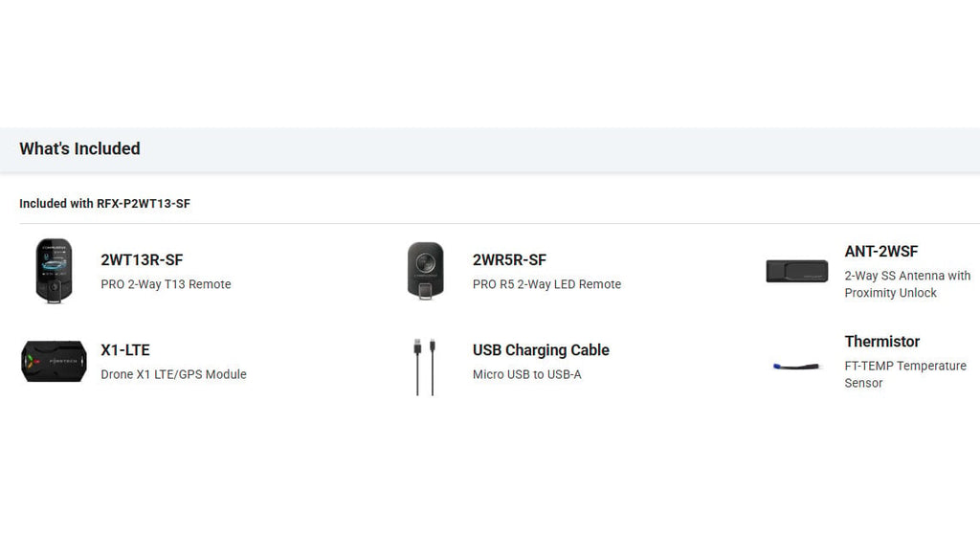980x558 pixels.
Task: Click Included with RFX-P2WT13-SF label
Action: pos(105,204)
